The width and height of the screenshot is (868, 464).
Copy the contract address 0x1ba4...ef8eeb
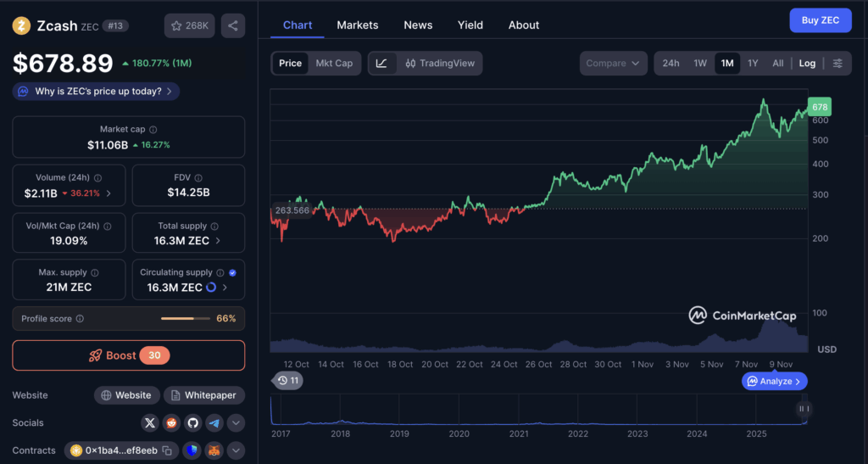point(167,450)
